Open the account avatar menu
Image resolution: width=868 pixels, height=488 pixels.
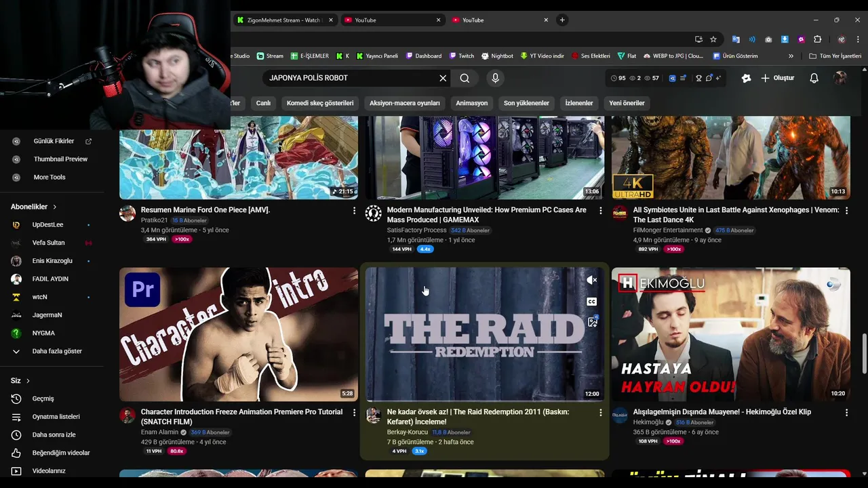(840, 78)
